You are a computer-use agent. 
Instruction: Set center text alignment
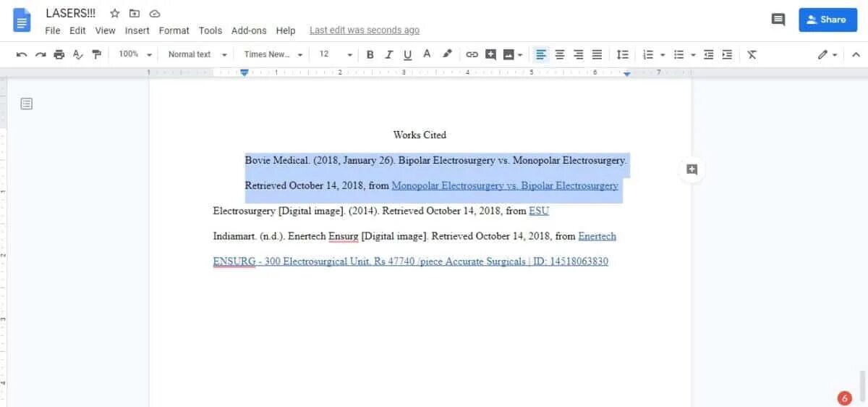[560, 54]
